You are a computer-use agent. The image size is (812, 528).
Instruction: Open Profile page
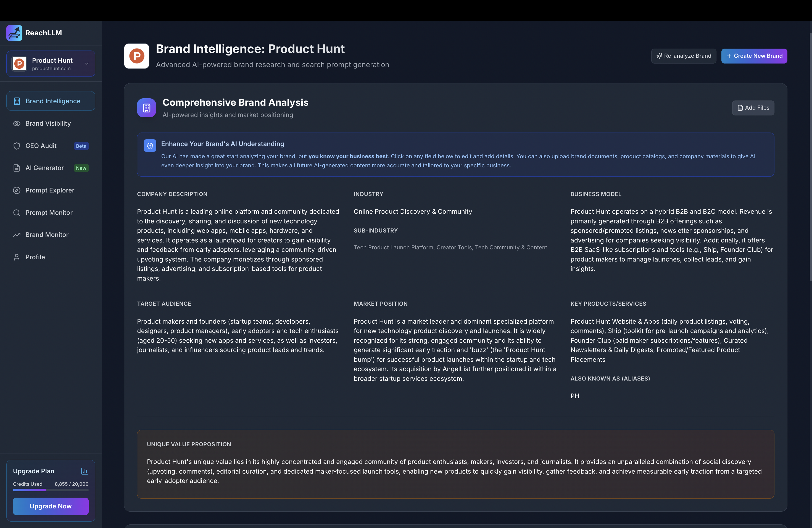pyautogui.click(x=51, y=257)
